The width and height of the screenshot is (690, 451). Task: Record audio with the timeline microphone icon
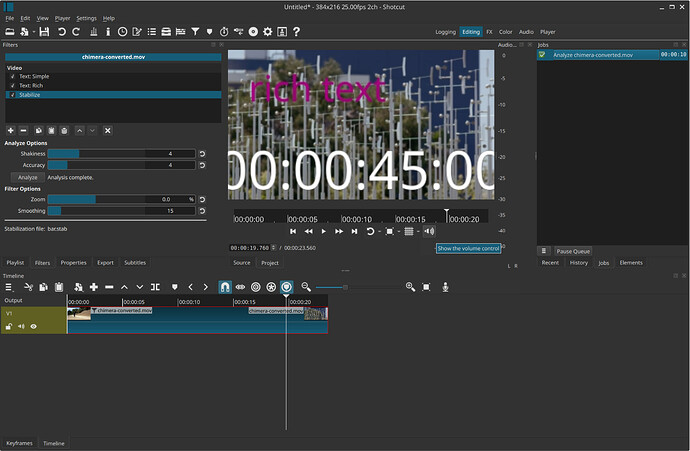[x=445, y=287]
